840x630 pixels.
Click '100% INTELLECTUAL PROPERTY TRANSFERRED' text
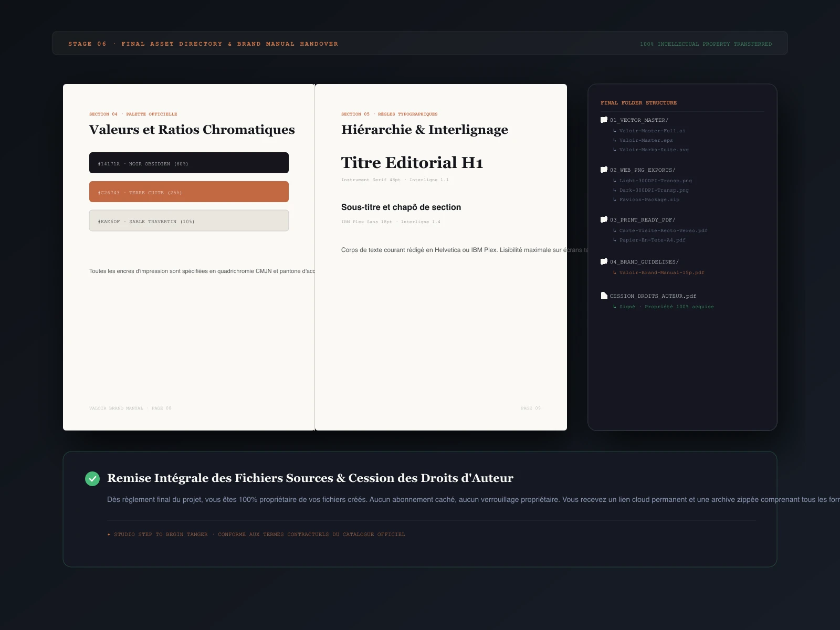(x=706, y=44)
